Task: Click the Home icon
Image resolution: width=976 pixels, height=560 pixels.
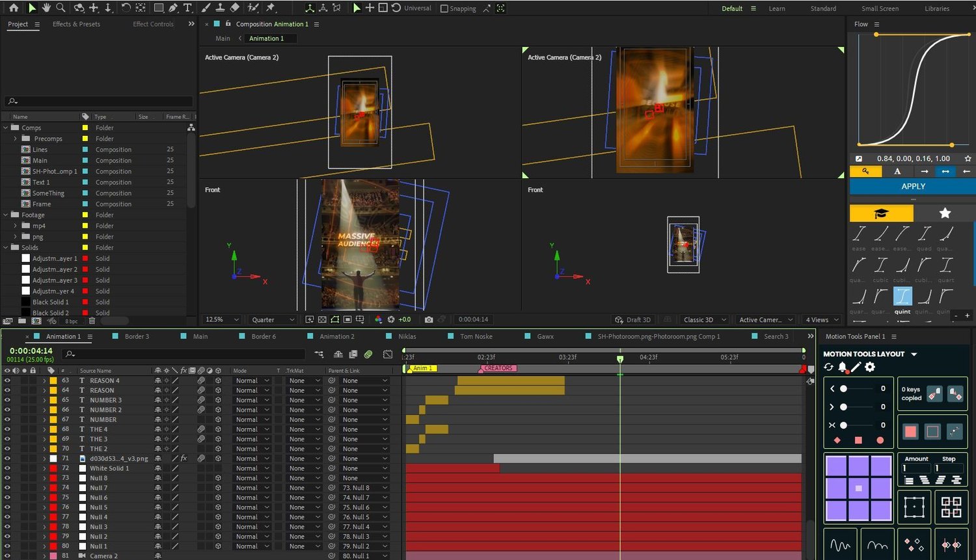Action: 14,8
